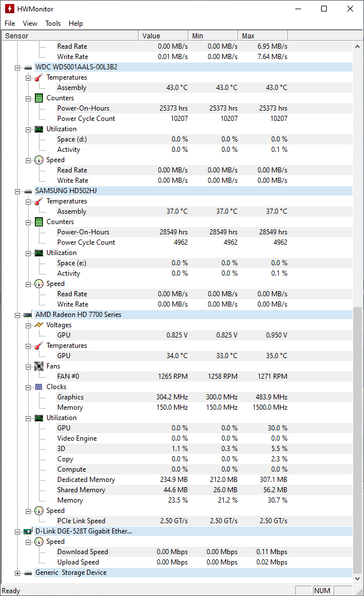Click the network adapter icon beside D-Link DGE-528T

tap(27, 531)
